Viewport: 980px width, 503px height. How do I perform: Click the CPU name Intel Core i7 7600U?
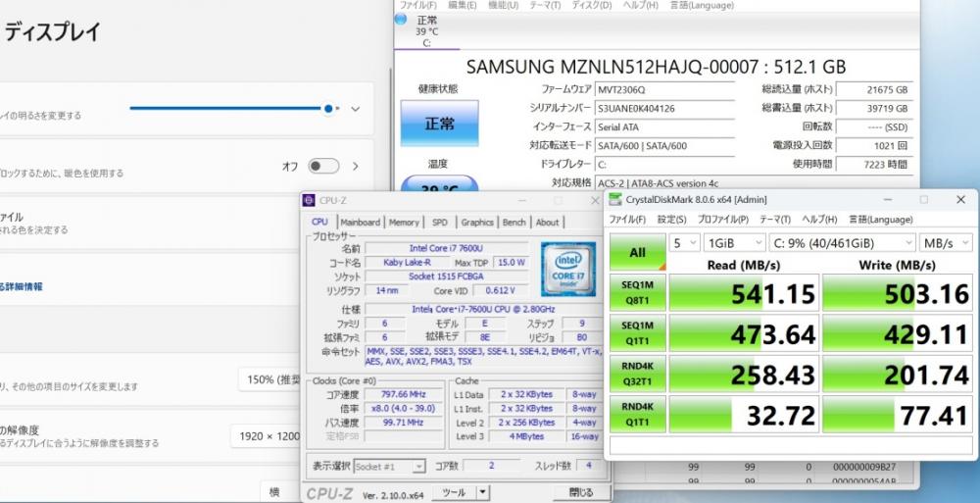point(446,248)
